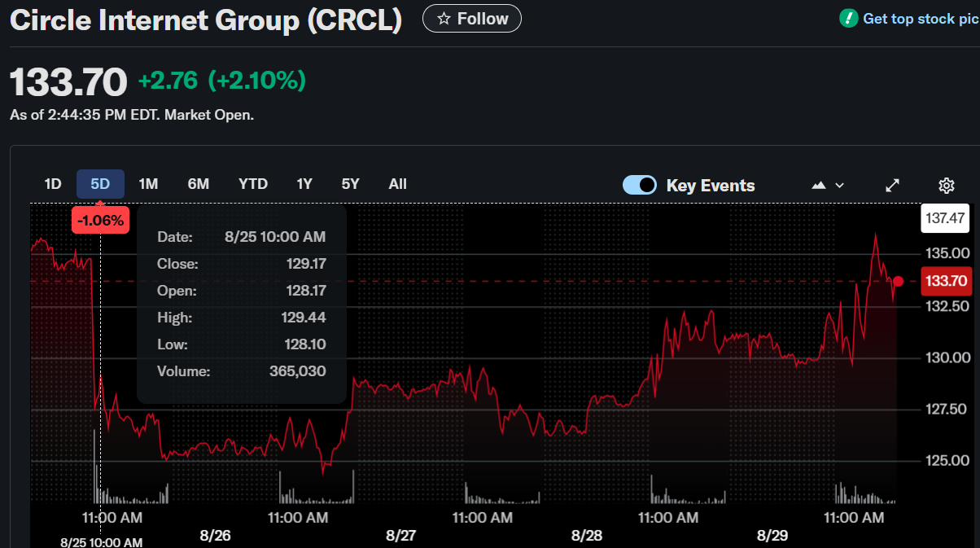Click the Circle Internet Group (CRCL) title

point(206,20)
